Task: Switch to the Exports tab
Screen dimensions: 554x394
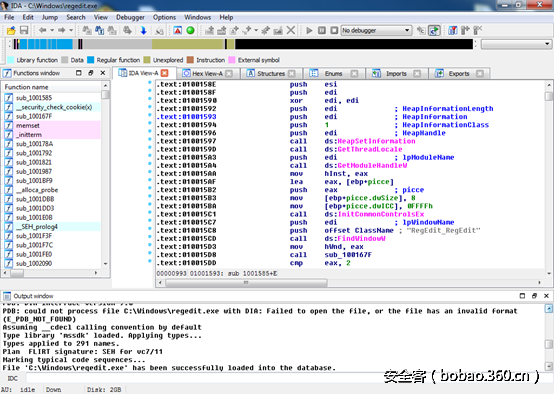Action: click(459, 73)
